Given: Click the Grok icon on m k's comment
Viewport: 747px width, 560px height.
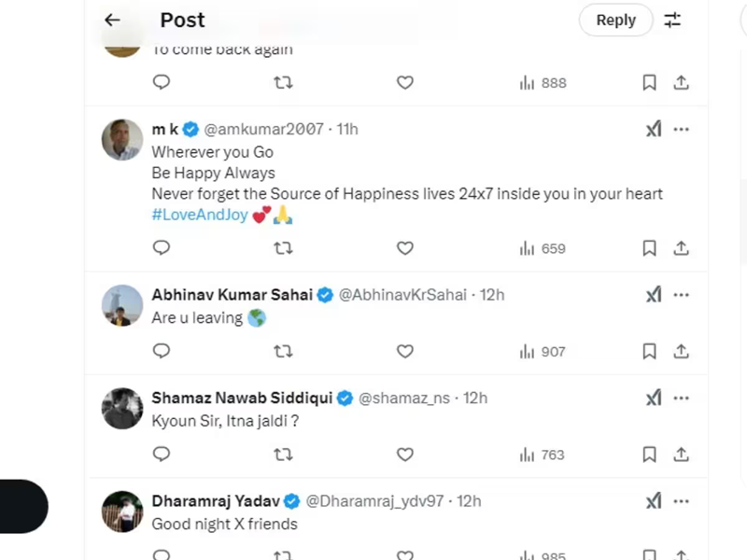Looking at the screenshot, I should tap(654, 130).
